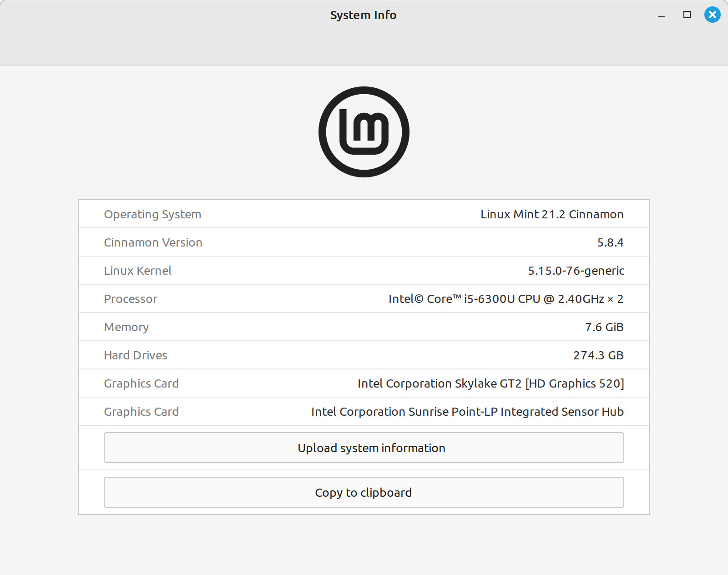
Task: Select the value Linux Mint 21.2 Cinnamon
Action: click(x=552, y=214)
